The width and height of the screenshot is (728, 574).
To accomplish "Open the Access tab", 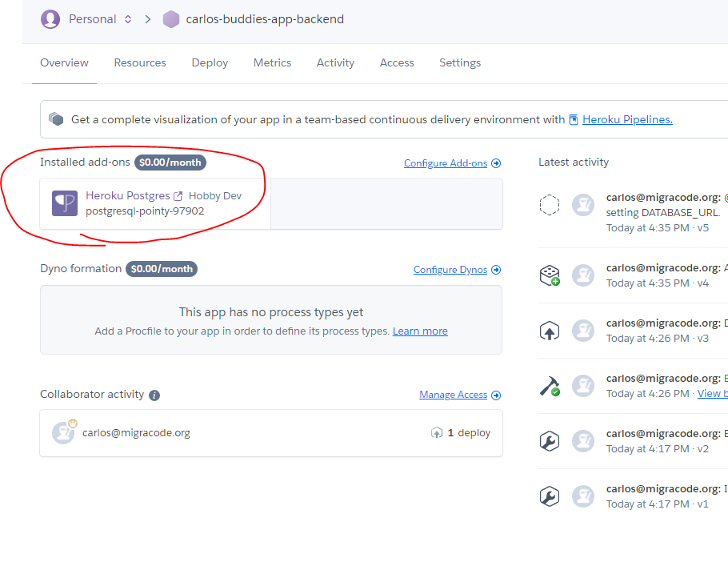I will tap(397, 62).
